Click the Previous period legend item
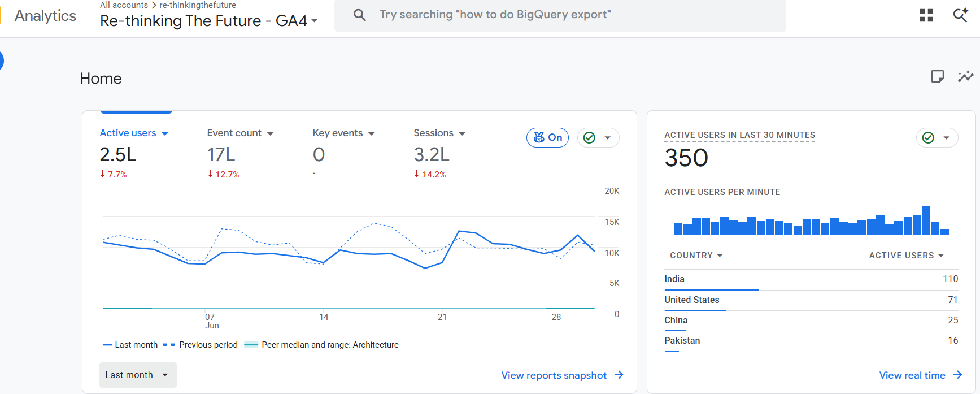The width and height of the screenshot is (980, 394). [x=200, y=345]
